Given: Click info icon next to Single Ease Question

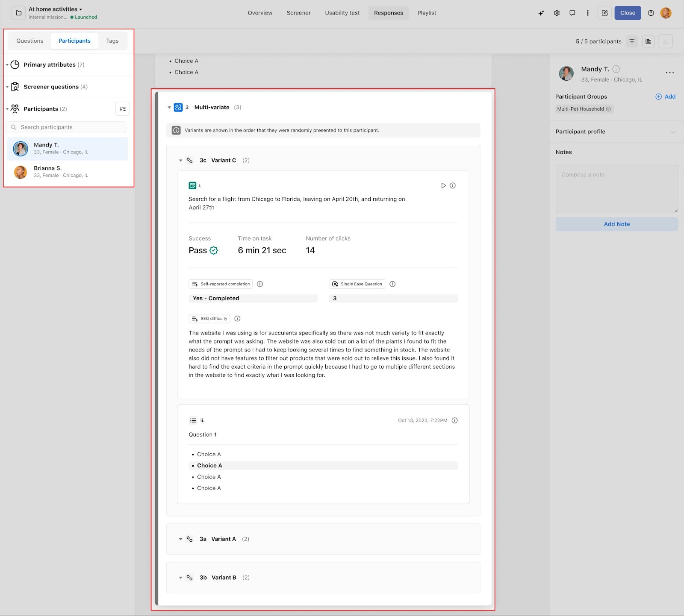Looking at the screenshot, I should coord(392,284).
